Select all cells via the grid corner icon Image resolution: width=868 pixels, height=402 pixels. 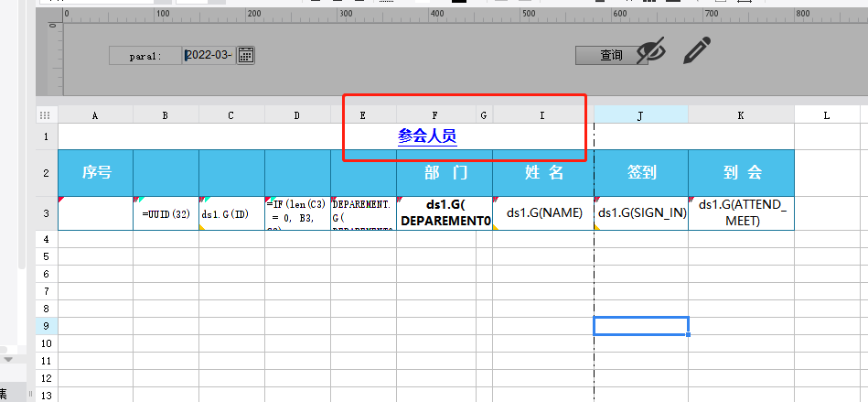[x=46, y=115]
